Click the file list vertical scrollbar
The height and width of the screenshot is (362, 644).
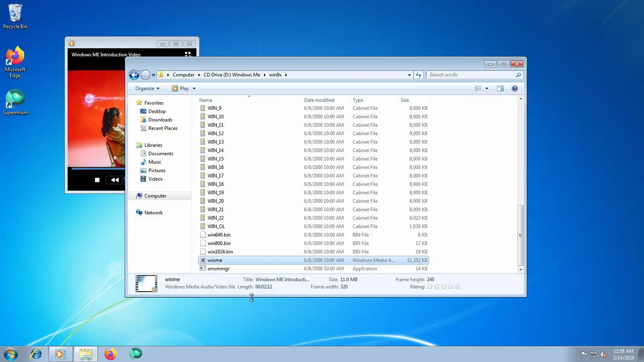click(520, 235)
